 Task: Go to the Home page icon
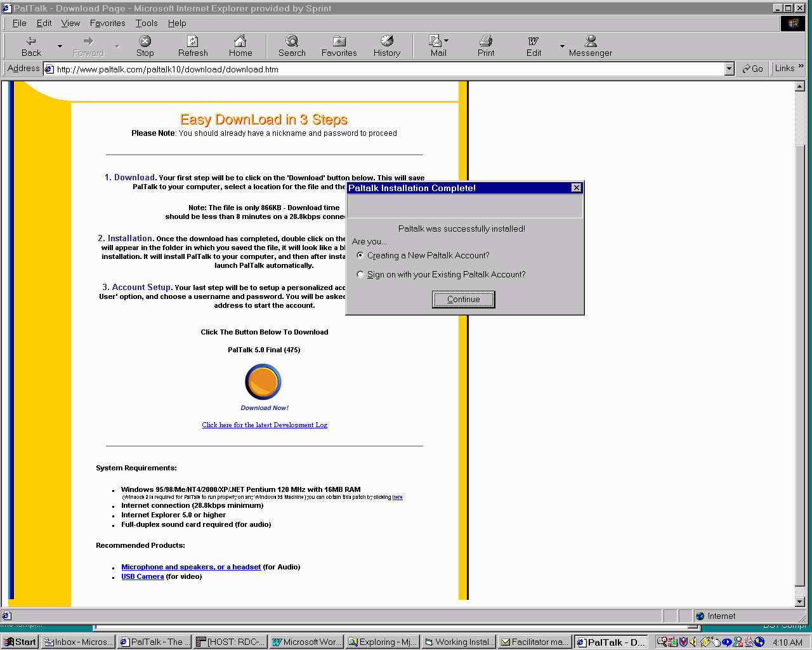point(240,46)
